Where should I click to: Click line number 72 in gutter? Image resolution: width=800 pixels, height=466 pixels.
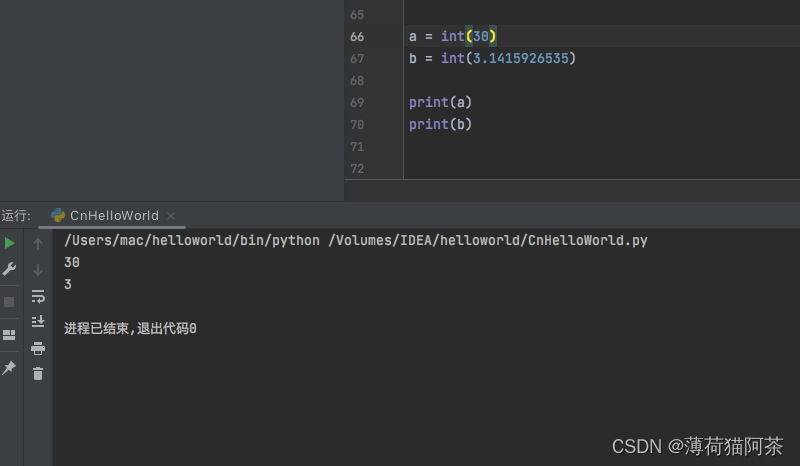tap(357, 168)
